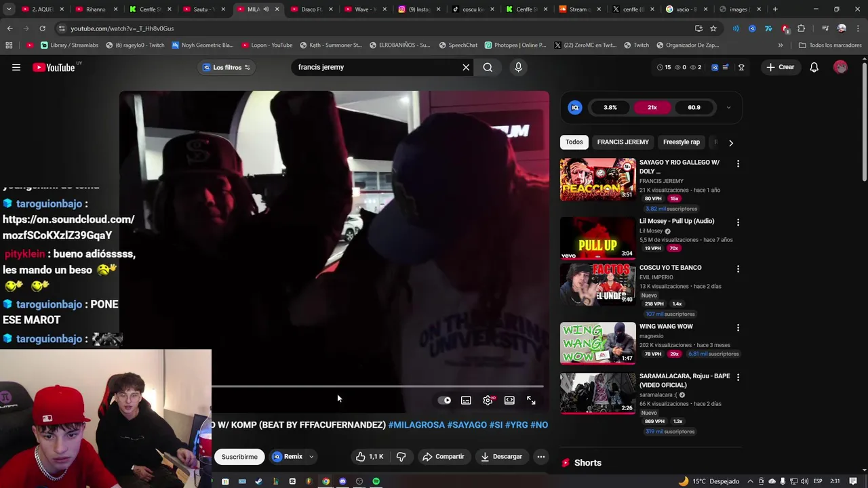Open options for SARAMALACARA BAPE video
Viewport: 868px width, 488px height.
738,377
